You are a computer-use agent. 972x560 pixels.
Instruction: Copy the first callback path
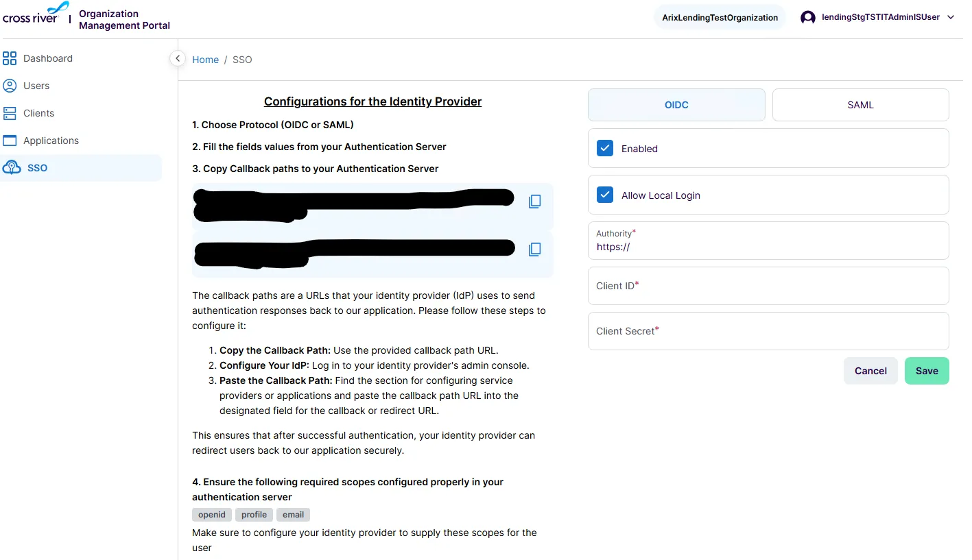point(535,202)
